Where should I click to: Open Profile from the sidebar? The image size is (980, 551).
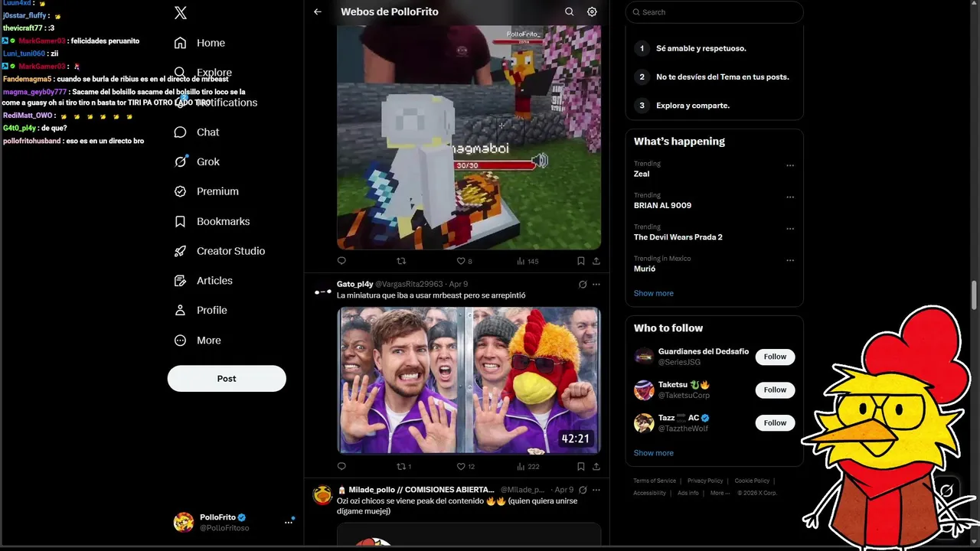coord(201,310)
